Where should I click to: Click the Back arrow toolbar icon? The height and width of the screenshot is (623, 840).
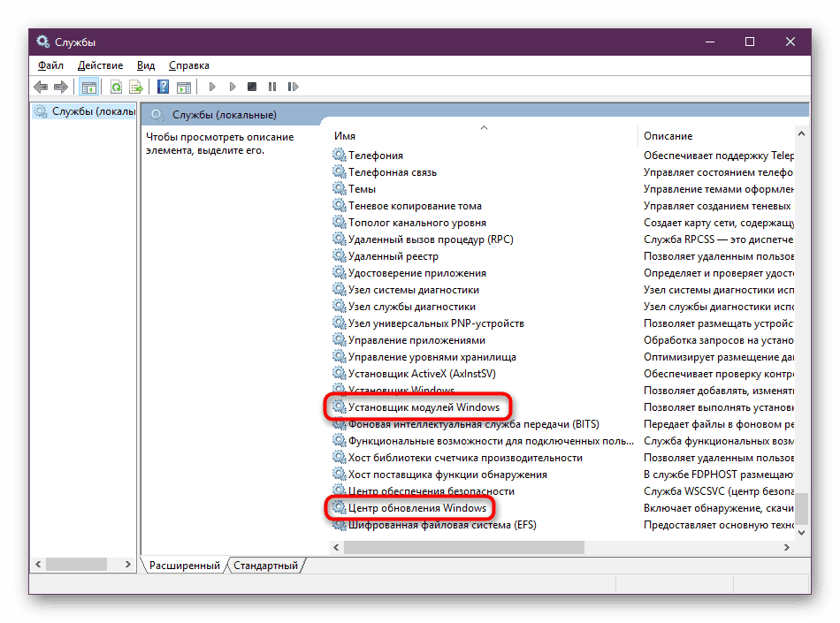(41, 87)
